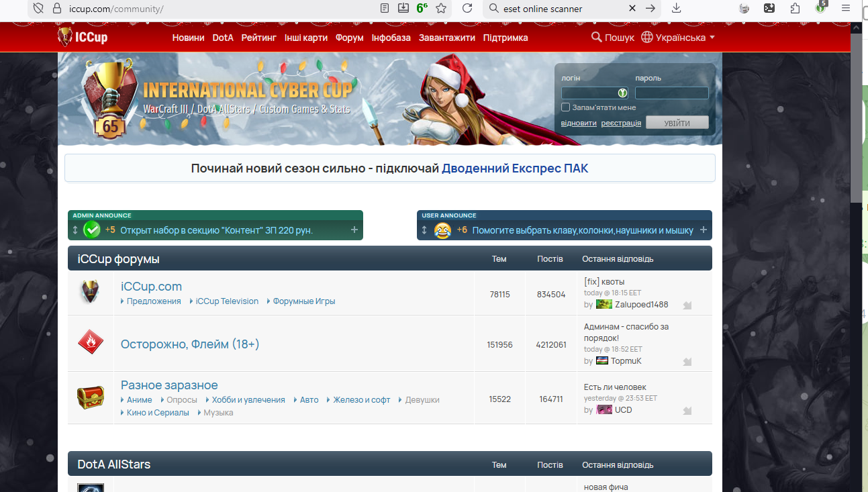
Task: Click the up-down arrows in user announce
Action: 424,230
